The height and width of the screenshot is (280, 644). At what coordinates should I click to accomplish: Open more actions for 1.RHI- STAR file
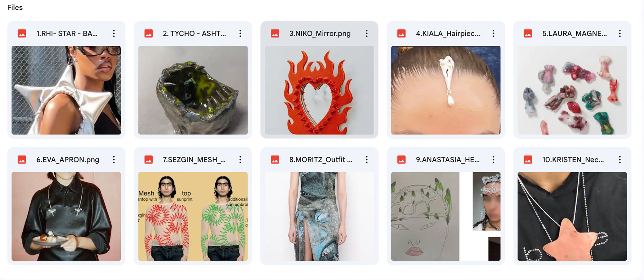[x=114, y=33]
